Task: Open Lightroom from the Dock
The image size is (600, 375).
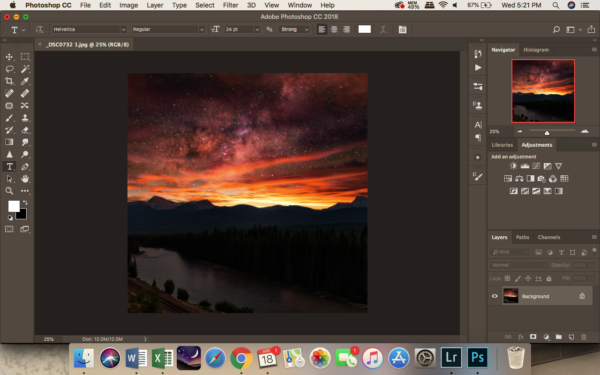Action: click(451, 358)
